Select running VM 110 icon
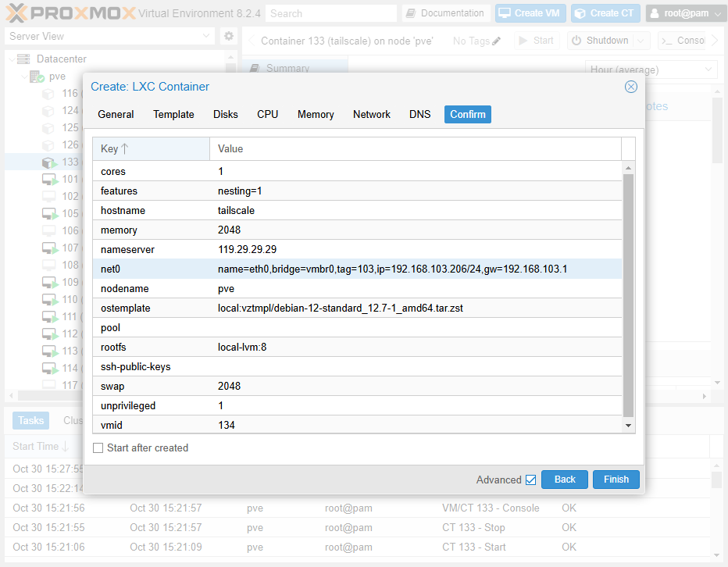The height and width of the screenshot is (567, 728). 50,300
